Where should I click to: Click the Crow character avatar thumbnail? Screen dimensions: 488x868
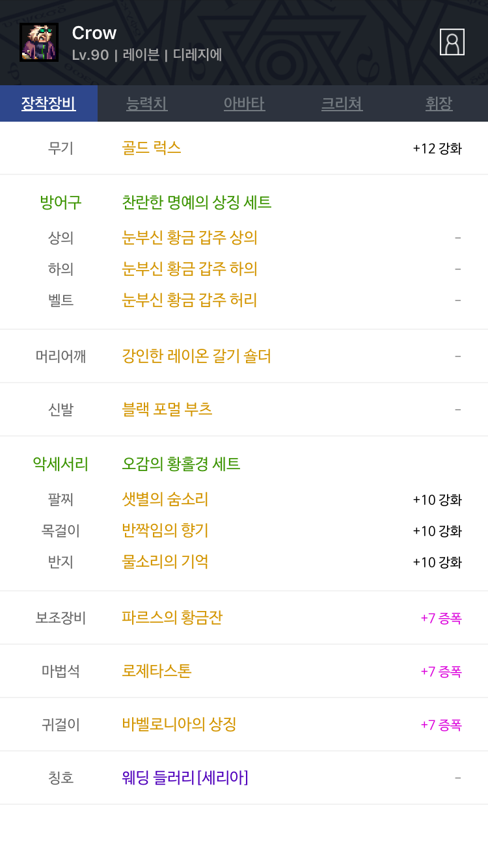point(39,42)
